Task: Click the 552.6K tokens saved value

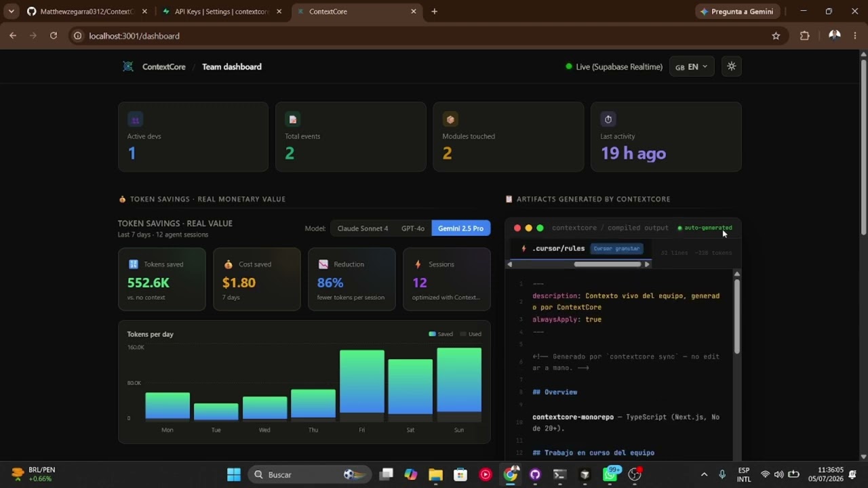Action: pyautogui.click(x=149, y=283)
